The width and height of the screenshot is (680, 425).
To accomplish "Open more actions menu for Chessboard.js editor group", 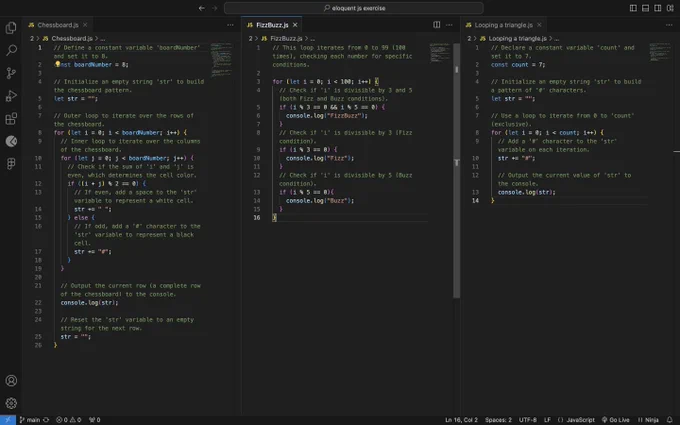I will (230, 25).
